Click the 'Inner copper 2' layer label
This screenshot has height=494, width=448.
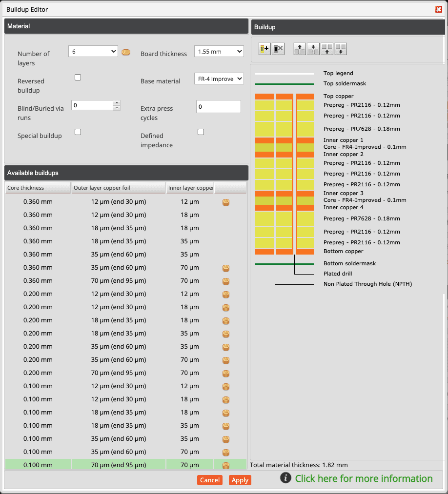point(344,154)
